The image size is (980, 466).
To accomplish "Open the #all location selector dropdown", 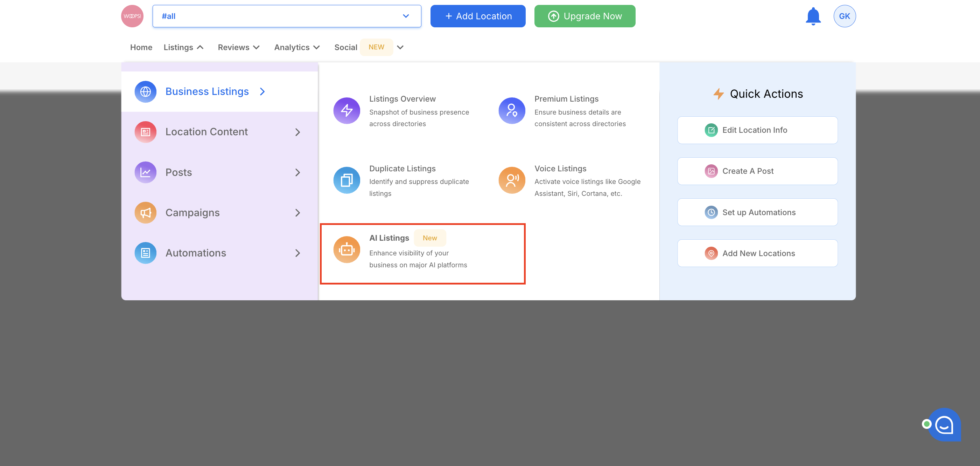I will click(x=286, y=16).
